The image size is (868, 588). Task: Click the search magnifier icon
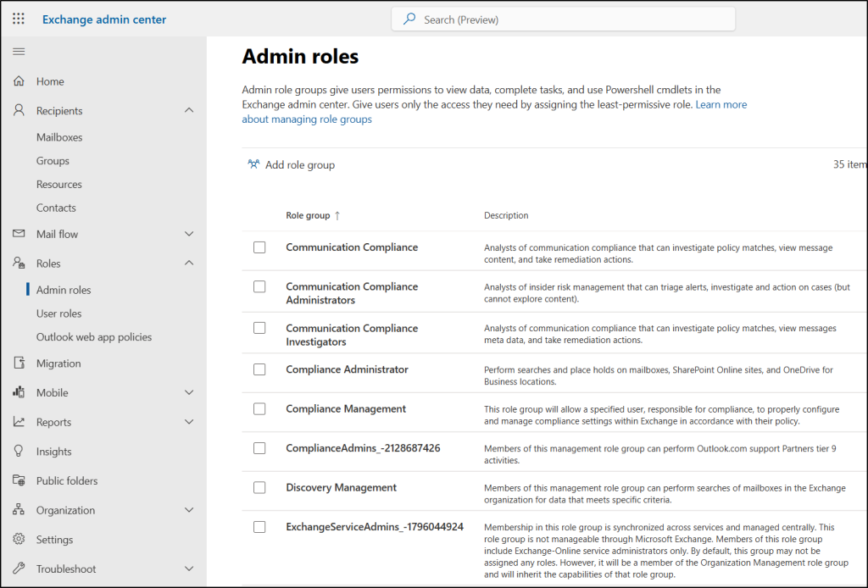(409, 19)
